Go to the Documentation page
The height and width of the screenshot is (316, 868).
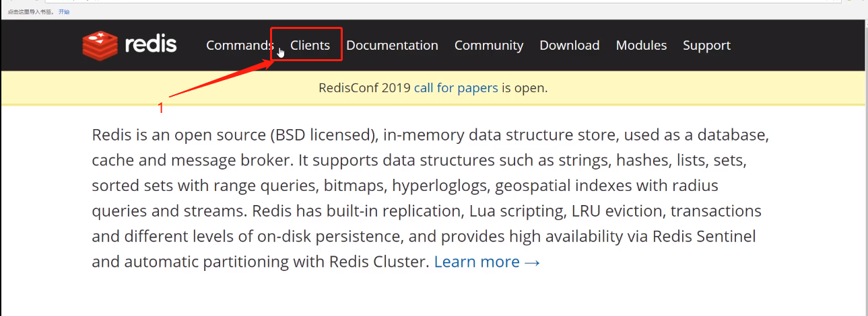pos(392,45)
